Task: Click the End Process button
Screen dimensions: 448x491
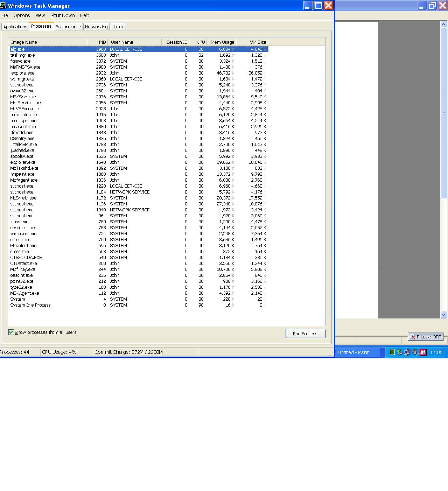Action: [305, 334]
